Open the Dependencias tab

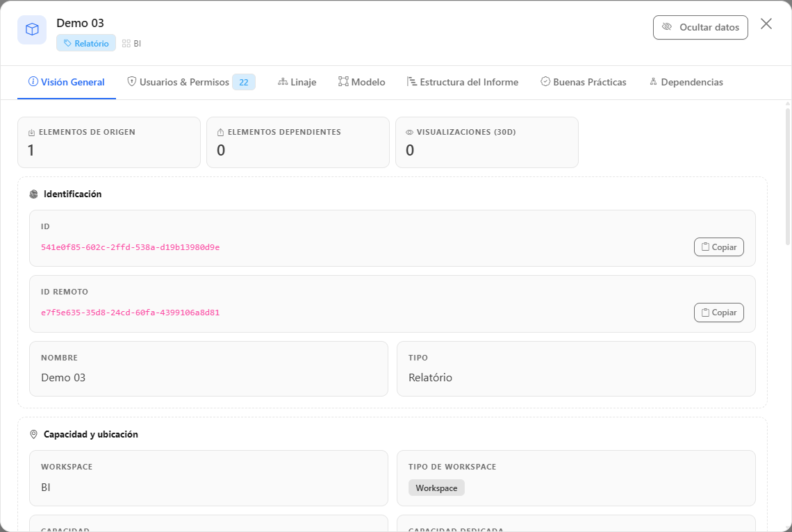click(x=686, y=82)
